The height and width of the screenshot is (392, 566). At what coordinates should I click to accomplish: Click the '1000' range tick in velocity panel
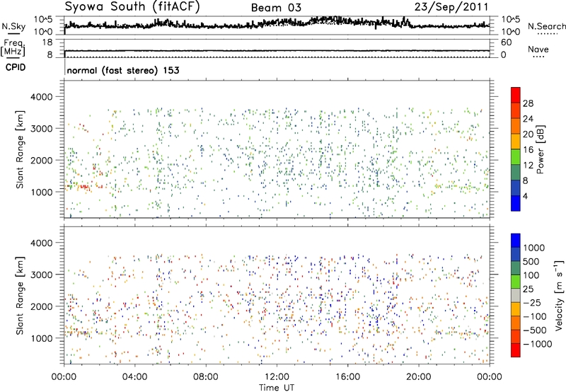tap(42, 338)
